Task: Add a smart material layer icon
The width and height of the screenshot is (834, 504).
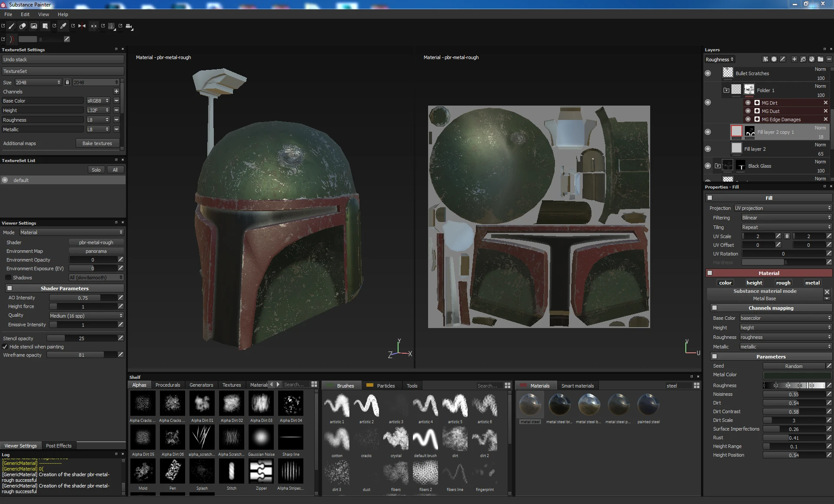Action: [x=812, y=59]
